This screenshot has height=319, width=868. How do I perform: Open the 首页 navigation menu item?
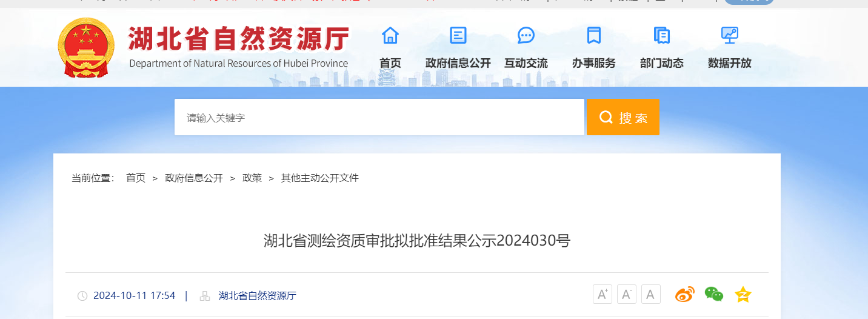(390, 63)
